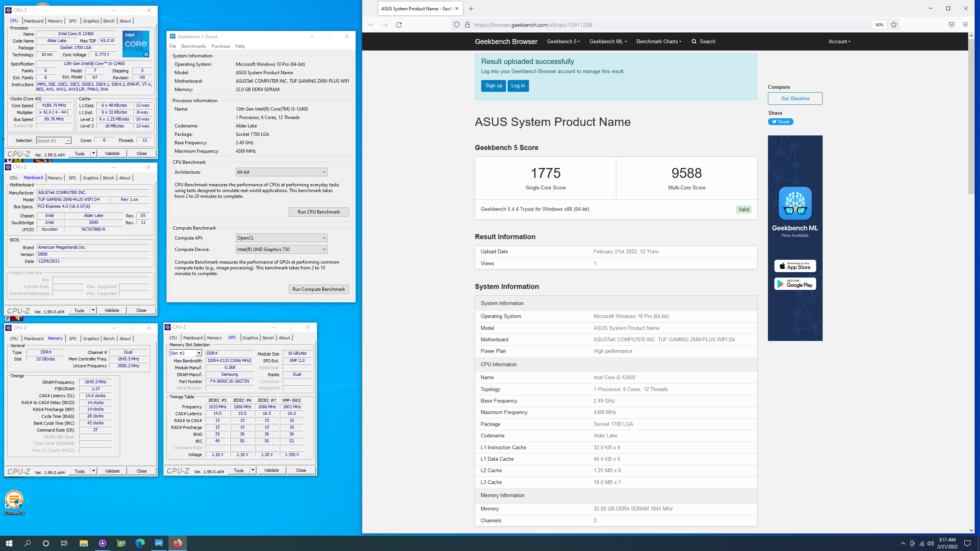Open Geekbench File menu
The image size is (980, 551).
coord(173,46)
